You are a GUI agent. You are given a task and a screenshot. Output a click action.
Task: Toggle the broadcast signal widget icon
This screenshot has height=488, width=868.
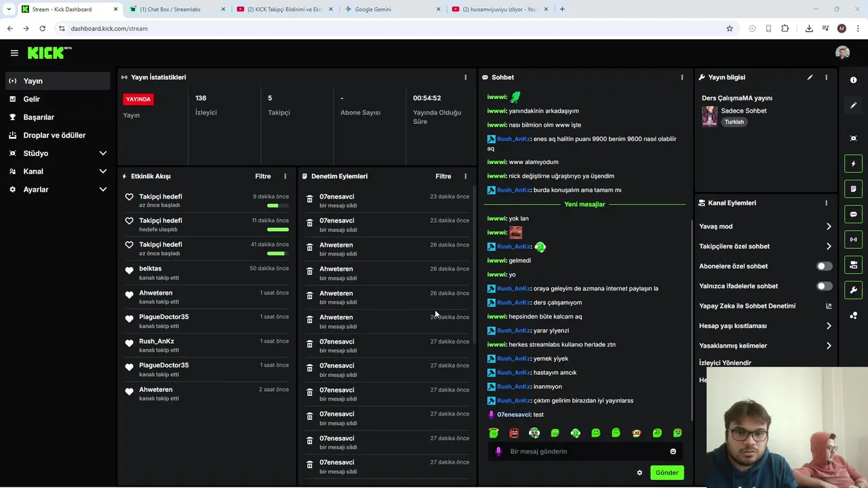853,239
